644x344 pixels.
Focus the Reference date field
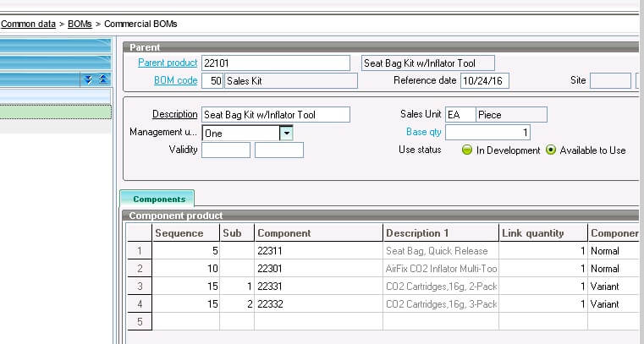tap(484, 81)
